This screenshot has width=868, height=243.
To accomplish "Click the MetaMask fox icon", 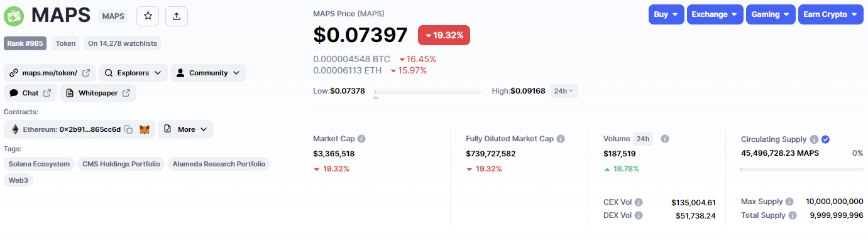I will tap(145, 129).
